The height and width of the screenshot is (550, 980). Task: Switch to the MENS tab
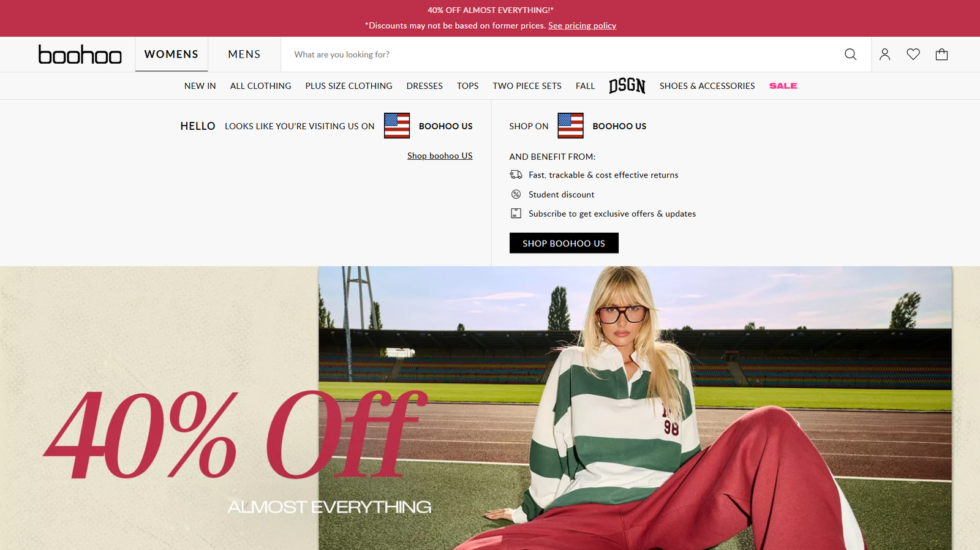pos(244,55)
